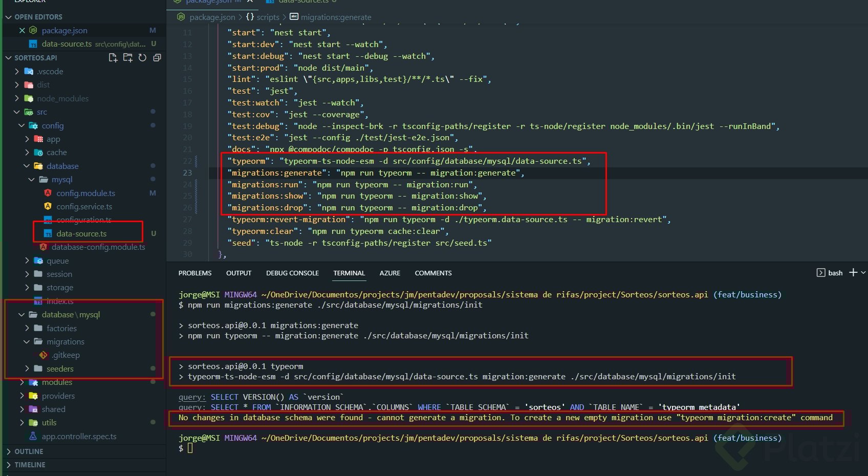Collapse the src folder
The image size is (868, 476).
17,112
